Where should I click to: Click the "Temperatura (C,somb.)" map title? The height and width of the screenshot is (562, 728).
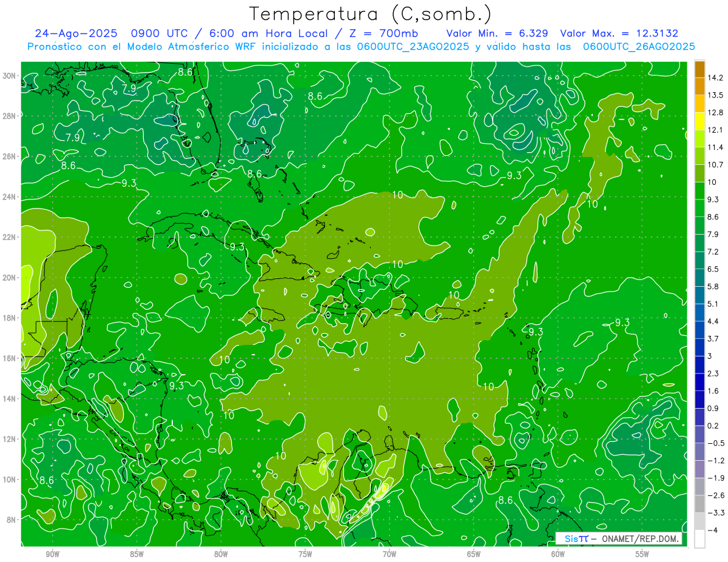click(x=370, y=14)
